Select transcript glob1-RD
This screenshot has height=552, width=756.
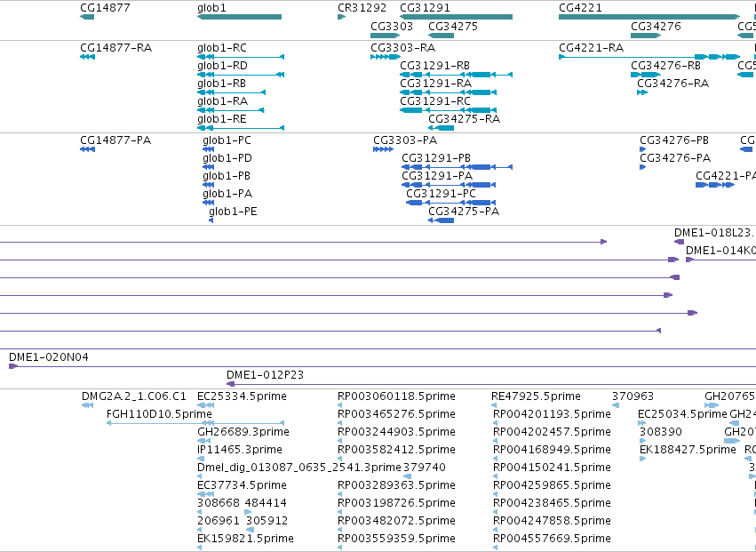241,75
